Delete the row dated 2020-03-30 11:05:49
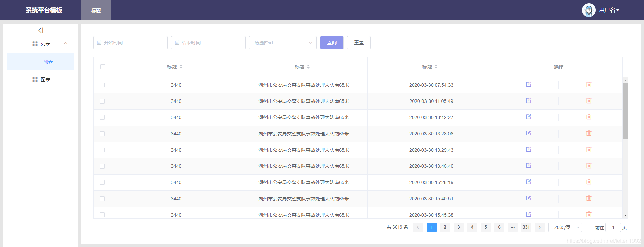This screenshot has width=644, height=247. [x=589, y=100]
